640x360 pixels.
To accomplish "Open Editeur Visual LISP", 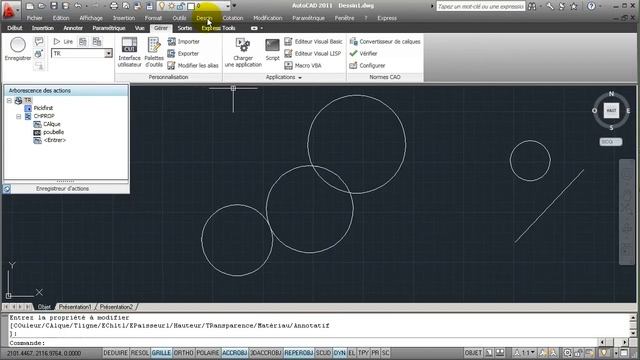I will coord(312,53).
